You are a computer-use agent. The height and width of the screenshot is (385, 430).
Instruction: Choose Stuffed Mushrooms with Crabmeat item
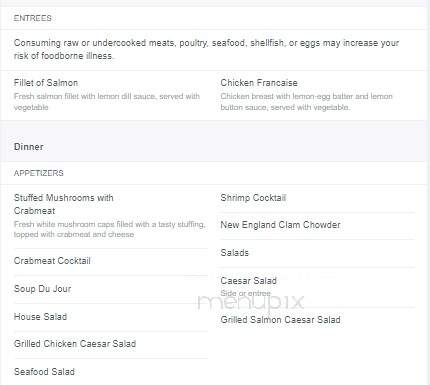click(x=64, y=204)
